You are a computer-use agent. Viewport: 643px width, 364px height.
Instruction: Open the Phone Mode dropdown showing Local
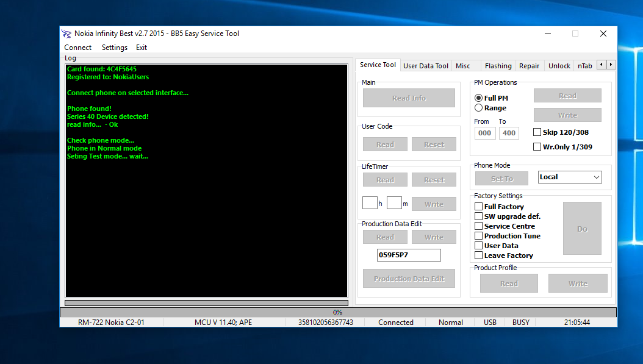(x=570, y=177)
